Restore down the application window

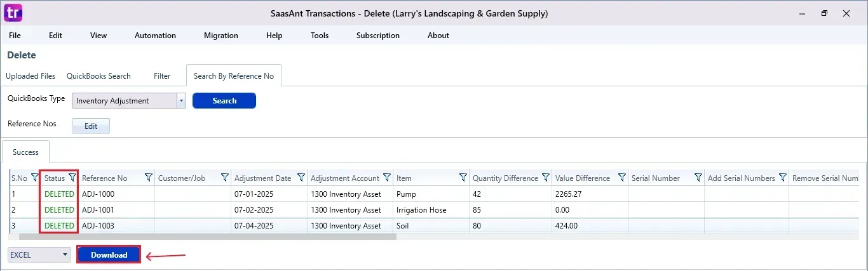coord(824,13)
